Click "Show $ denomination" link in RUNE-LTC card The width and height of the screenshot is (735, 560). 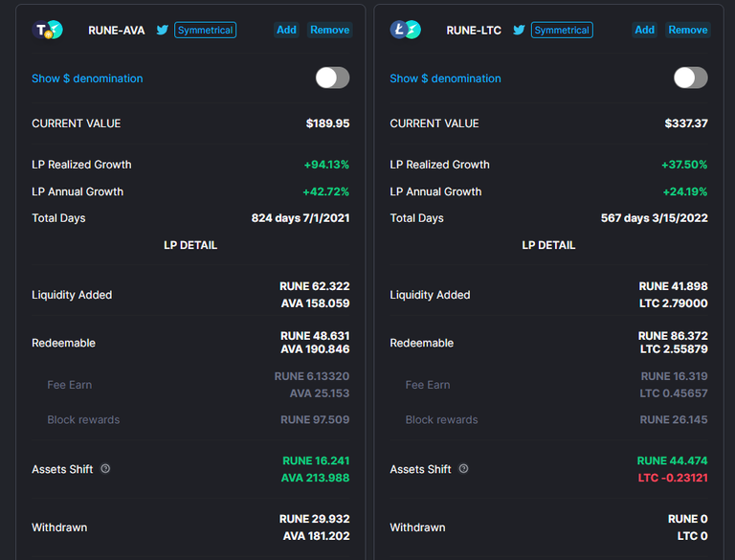point(445,78)
